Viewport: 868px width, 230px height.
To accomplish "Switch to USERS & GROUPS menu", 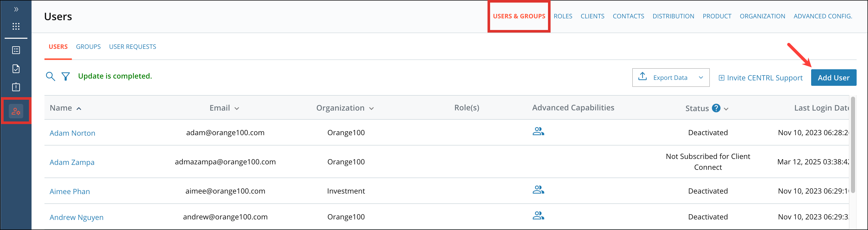I will tap(519, 16).
